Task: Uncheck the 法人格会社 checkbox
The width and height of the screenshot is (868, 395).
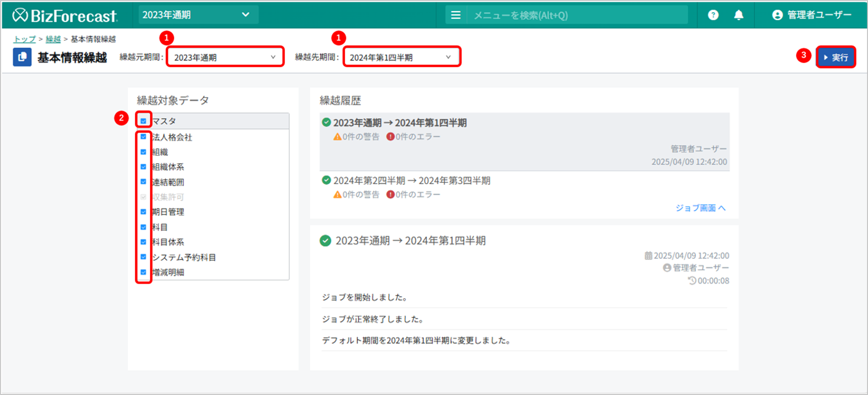Action: point(143,137)
